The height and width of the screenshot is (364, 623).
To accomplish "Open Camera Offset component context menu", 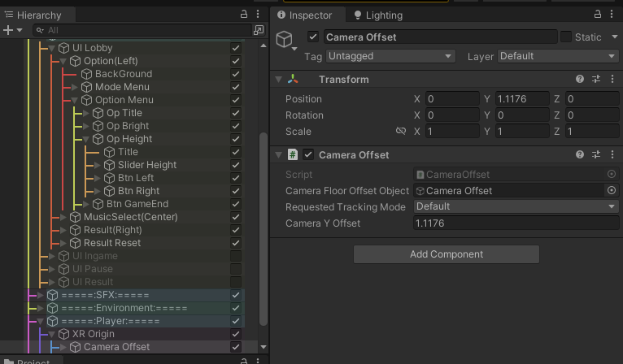I will click(612, 154).
